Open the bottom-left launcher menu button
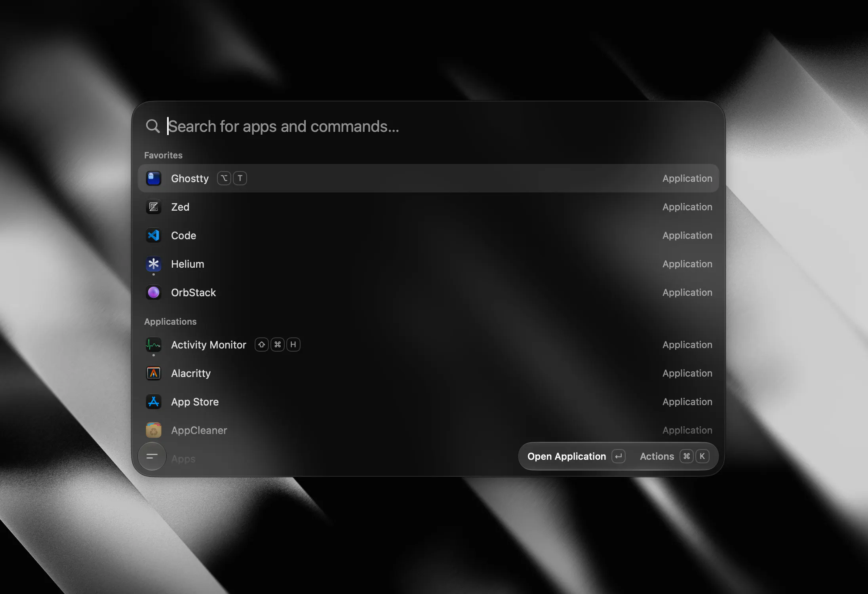Image resolution: width=868 pixels, height=594 pixels. [x=152, y=457]
